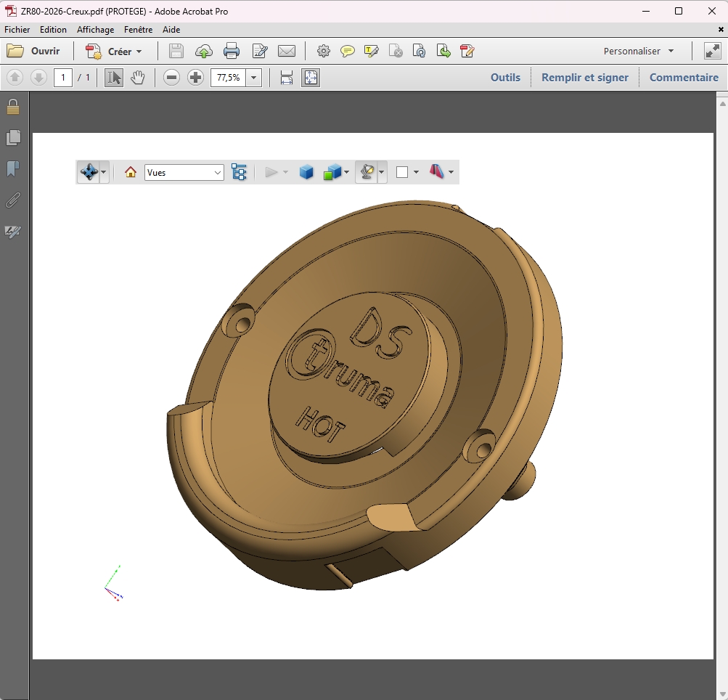
Task: Select the hand pan tool
Action: pyautogui.click(x=138, y=78)
